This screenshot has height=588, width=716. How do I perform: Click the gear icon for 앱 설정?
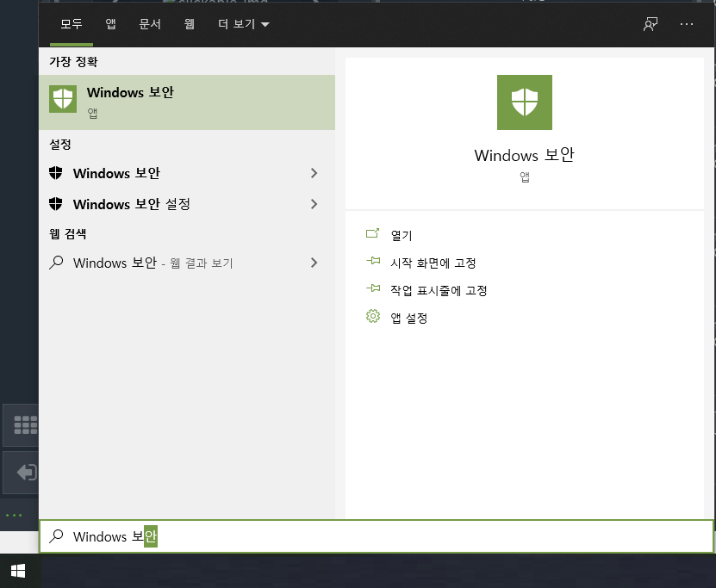[372, 316]
